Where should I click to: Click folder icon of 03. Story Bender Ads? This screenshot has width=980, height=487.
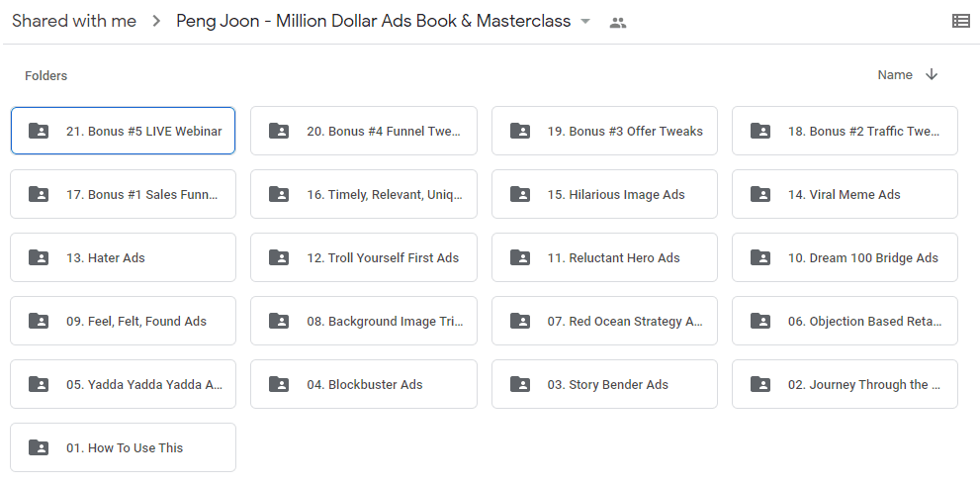click(x=520, y=384)
